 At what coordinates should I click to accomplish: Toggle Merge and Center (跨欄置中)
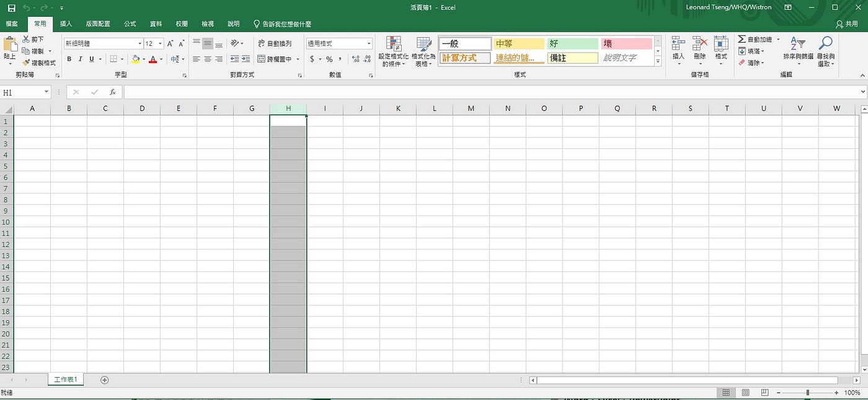tap(274, 59)
